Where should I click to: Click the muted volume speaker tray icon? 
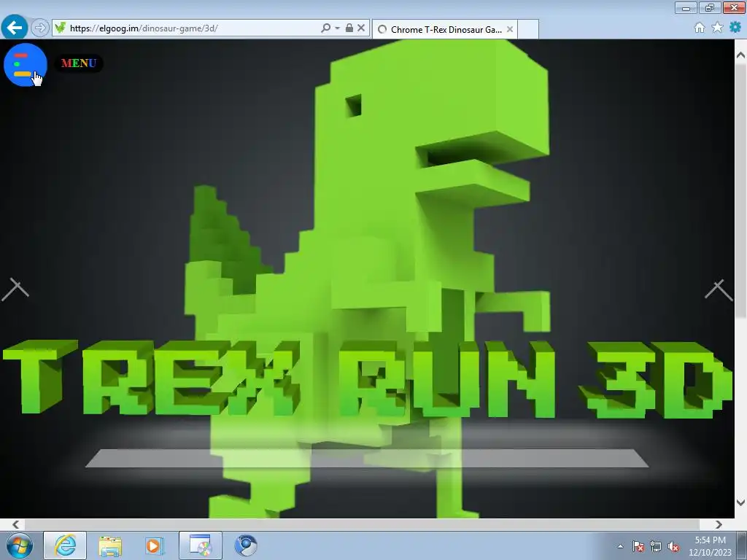click(x=673, y=547)
